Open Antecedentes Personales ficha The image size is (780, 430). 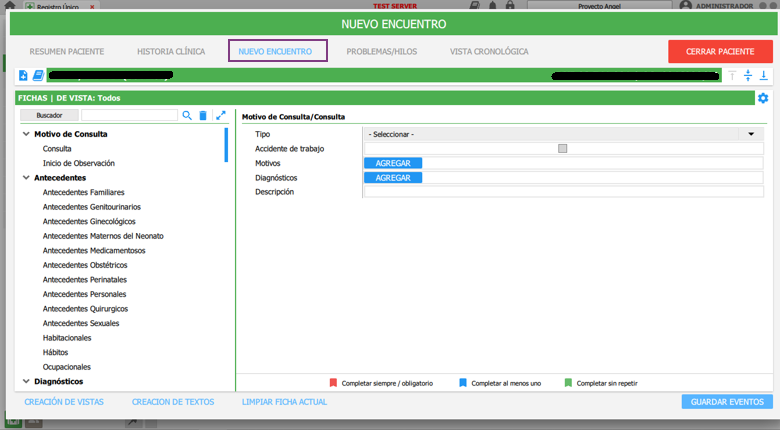coord(85,294)
